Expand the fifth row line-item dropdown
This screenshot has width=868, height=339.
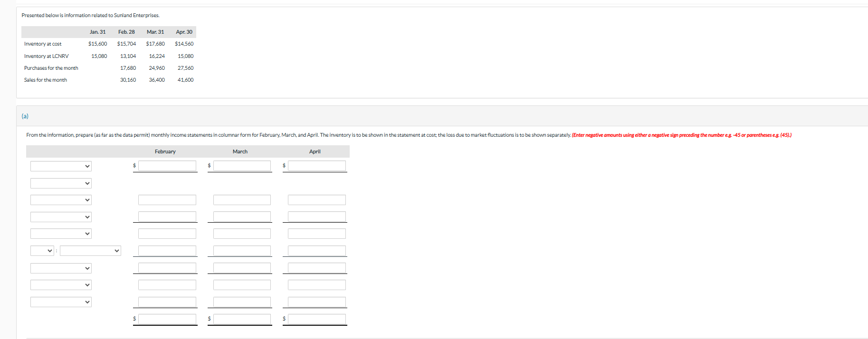coord(61,234)
